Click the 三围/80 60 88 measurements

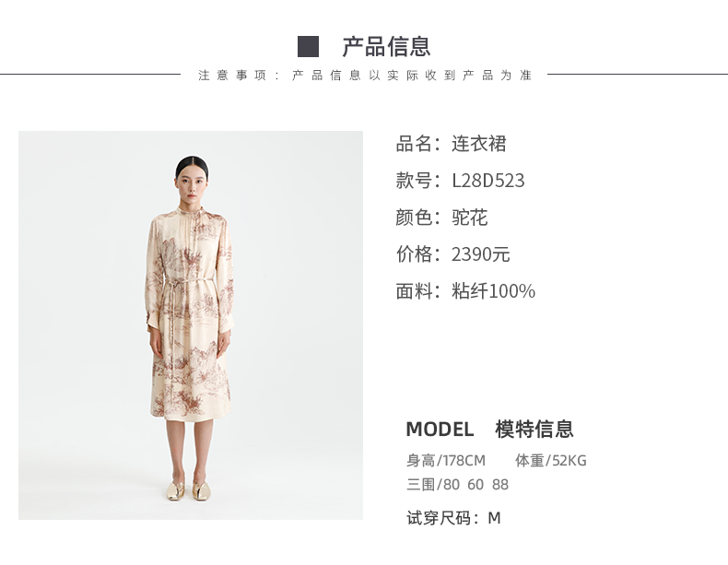(457, 484)
